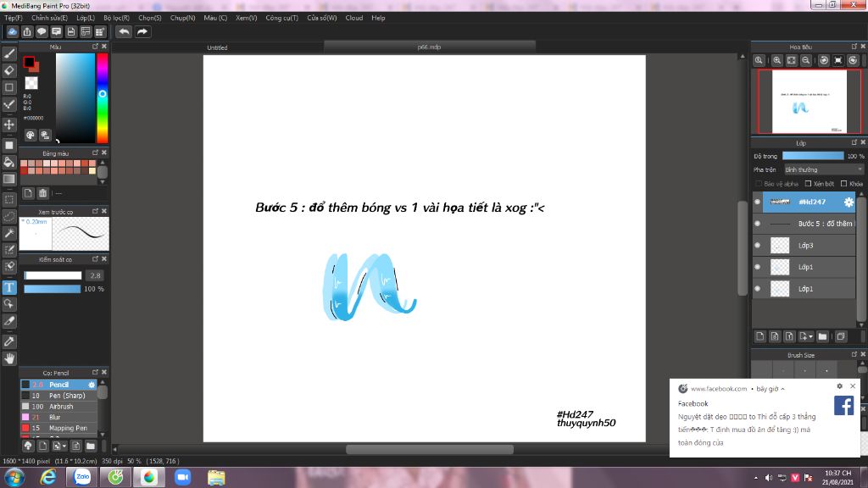The height and width of the screenshot is (488, 868).
Task: Select the Magic Wand tool
Action: (9, 233)
